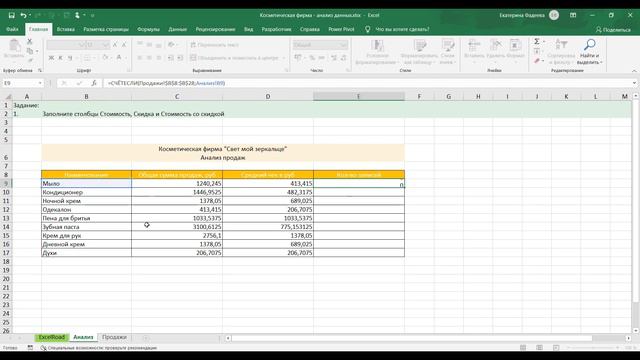Open Форматировать как таблицу gallery

(x=419, y=52)
